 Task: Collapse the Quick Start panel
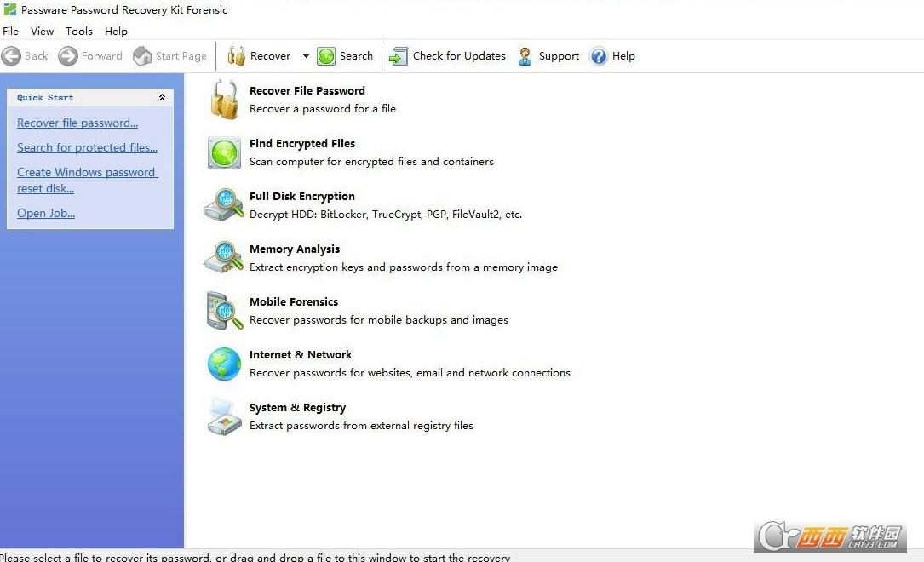tap(162, 97)
